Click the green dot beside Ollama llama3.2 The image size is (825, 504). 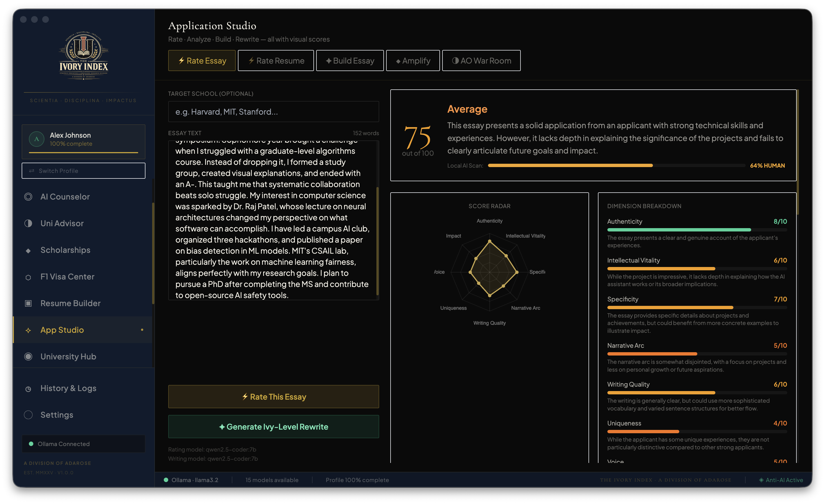[166, 480]
